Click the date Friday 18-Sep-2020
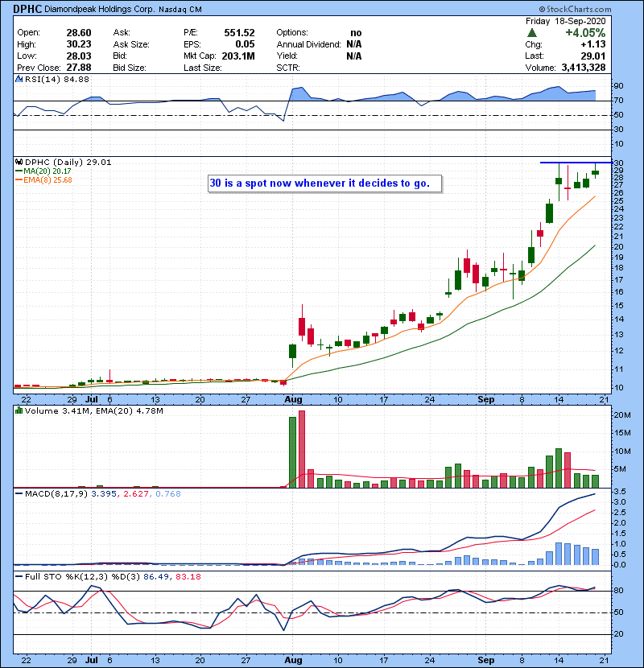The height and width of the screenshot is (668, 644). pyautogui.click(x=566, y=21)
